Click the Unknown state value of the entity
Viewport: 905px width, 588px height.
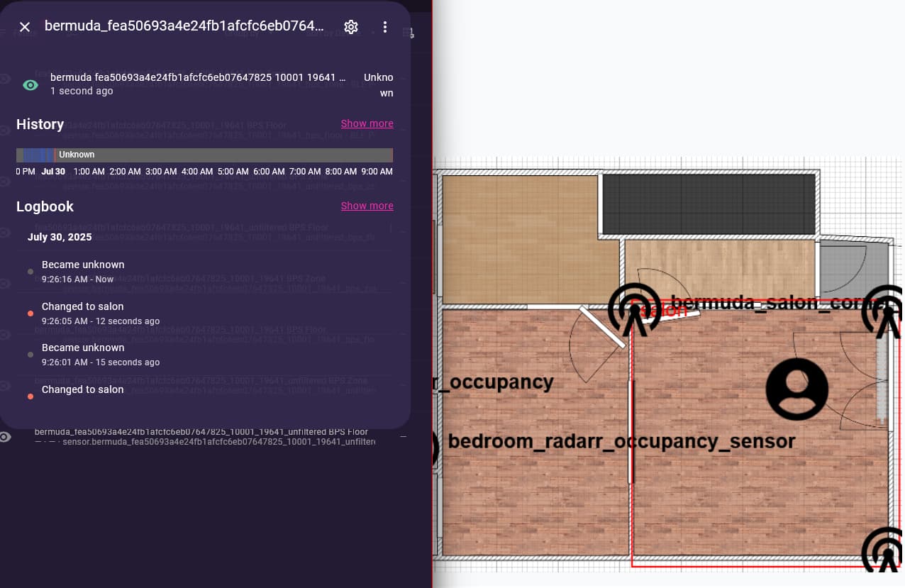pyautogui.click(x=378, y=85)
